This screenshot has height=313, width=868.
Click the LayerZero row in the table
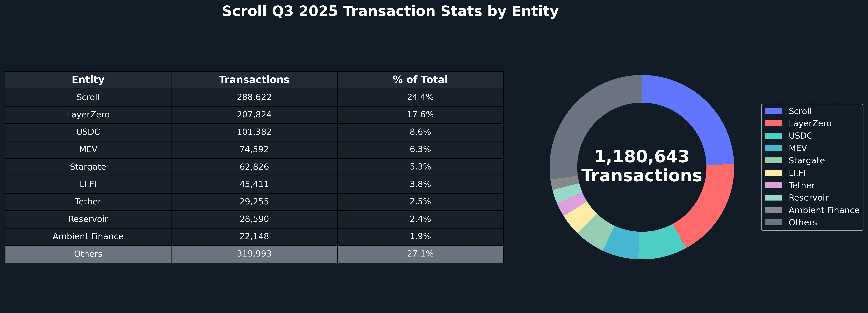(88, 115)
